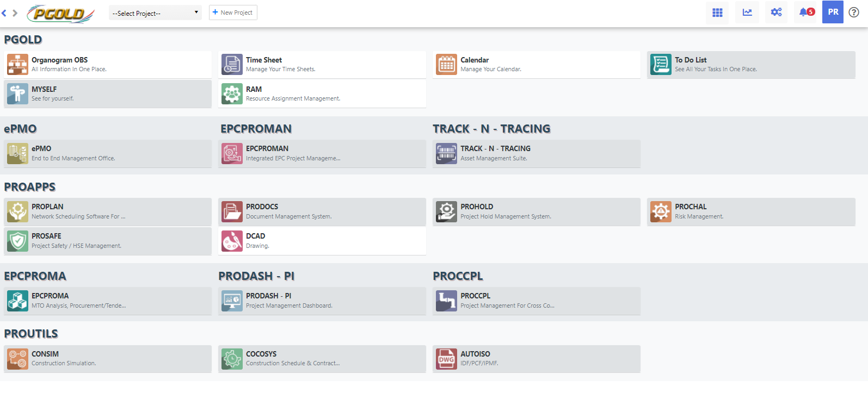
Task: Click 'Project Safety / HSE Management.' text
Action: [x=76, y=246]
